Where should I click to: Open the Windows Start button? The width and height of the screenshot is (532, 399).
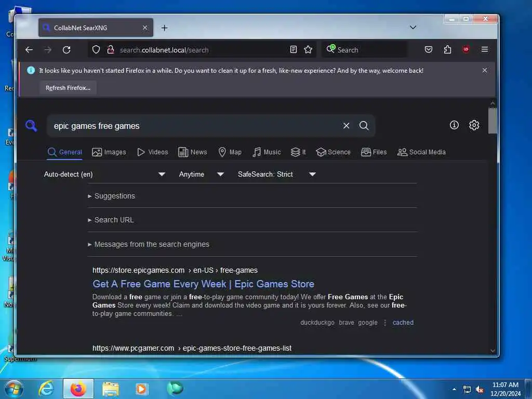click(14, 389)
